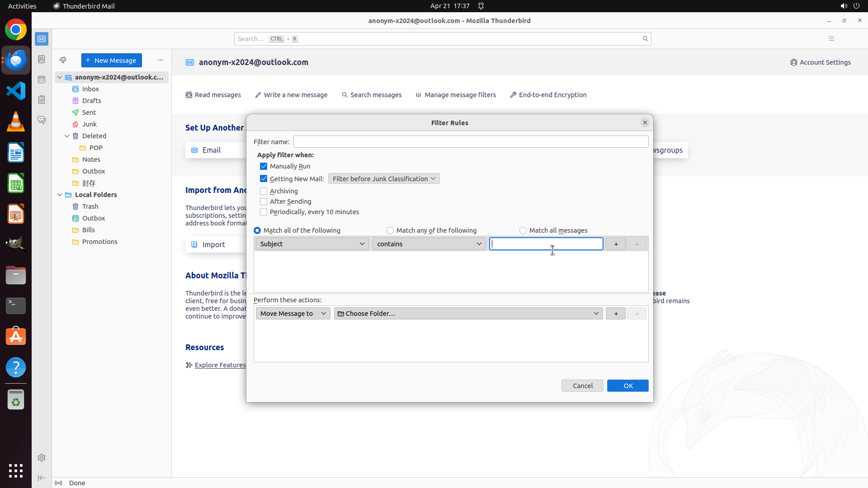
Task: Select Match any of the following
Action: click(390, 230)
